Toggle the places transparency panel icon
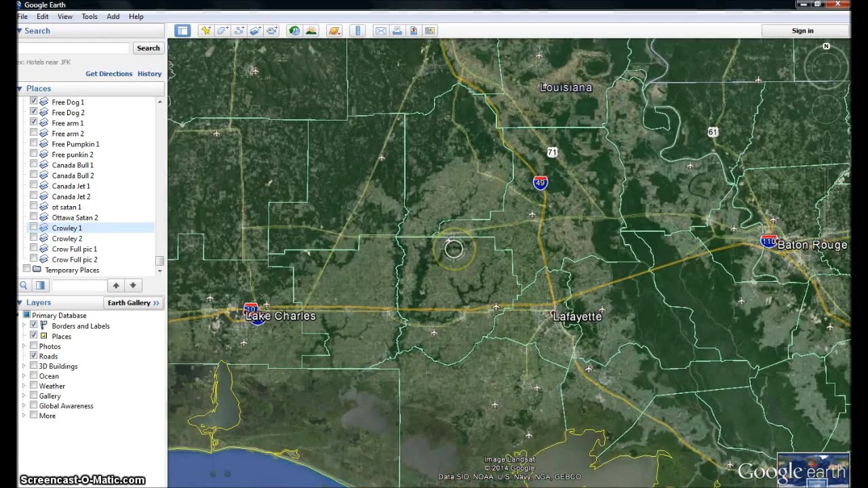The height and width of the screenshot is (488, 868). pyautogui.click(x=40, y=285)
